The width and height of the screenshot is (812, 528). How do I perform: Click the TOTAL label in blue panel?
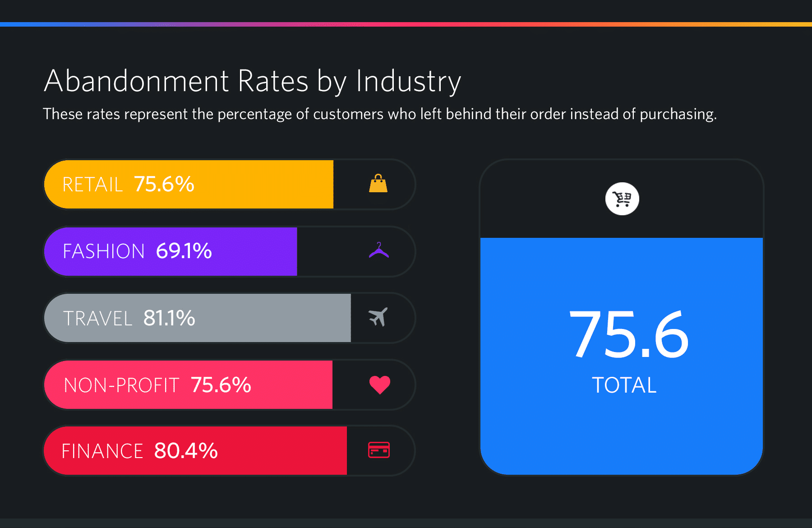pyautogui.click(x=624, y=385)
